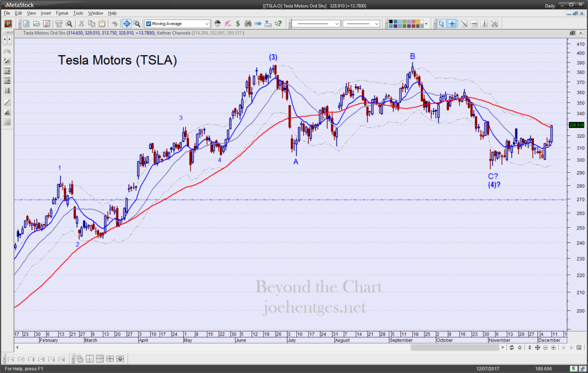The height and width of the screenshot is (373, 588).
Task: Click the download data toolbar icon
Action: [268, 24]
